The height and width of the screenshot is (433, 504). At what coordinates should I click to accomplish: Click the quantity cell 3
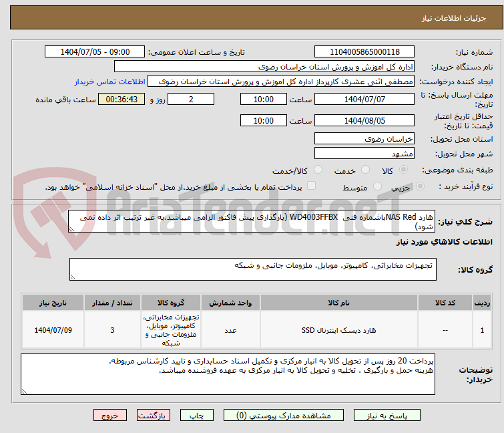(x=112, y=330)
